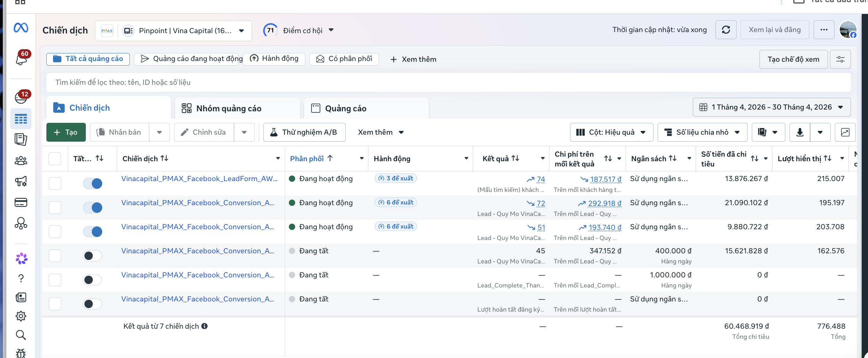Open the filter sliders settings icon
Image resolution: width=868 pixels, height=358 pixels.
840,59
